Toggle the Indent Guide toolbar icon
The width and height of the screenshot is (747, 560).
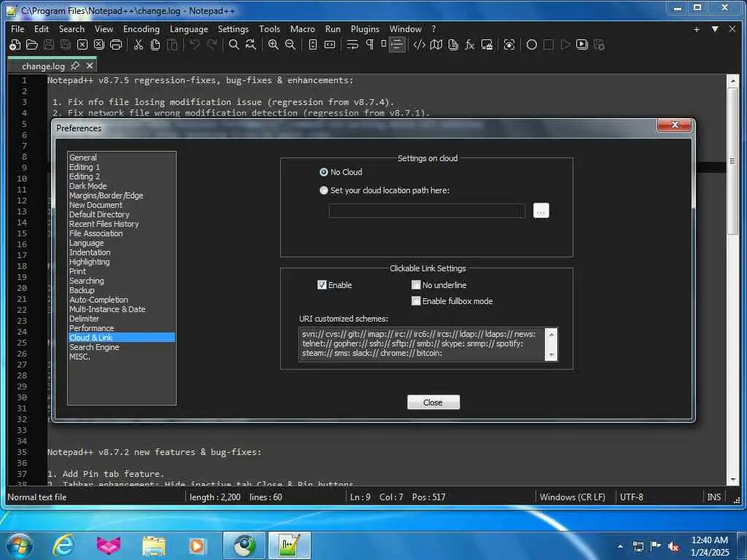396,44
